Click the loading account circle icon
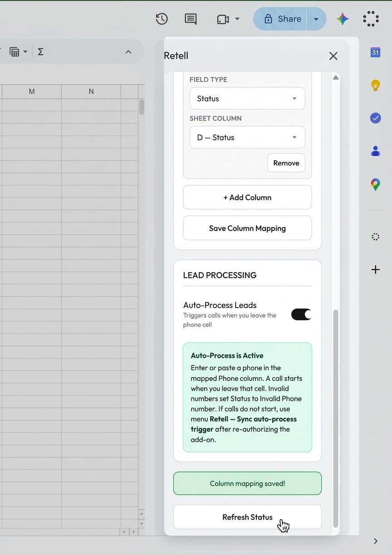Viewport: 392px width, 555px height. (x=371, y=19)
